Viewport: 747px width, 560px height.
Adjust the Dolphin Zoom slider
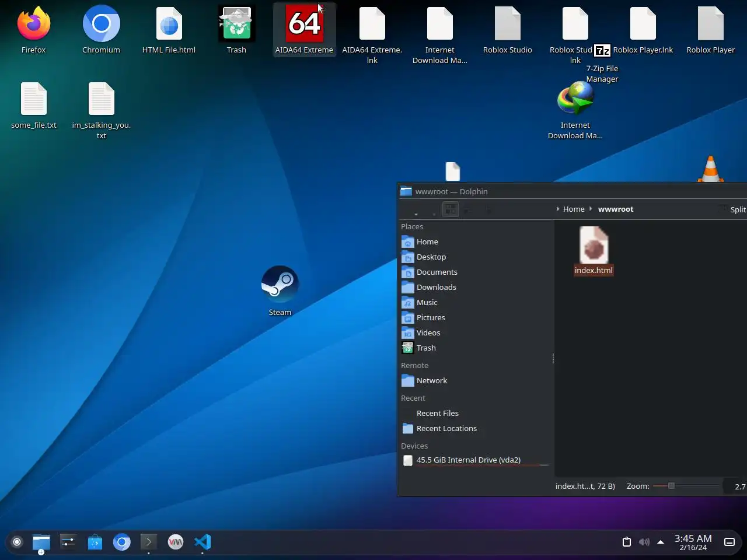pos(686,486)
